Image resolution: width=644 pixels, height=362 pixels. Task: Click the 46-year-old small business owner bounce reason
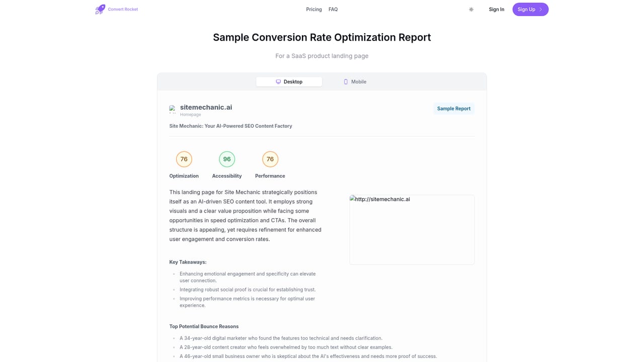click(308, 356)
